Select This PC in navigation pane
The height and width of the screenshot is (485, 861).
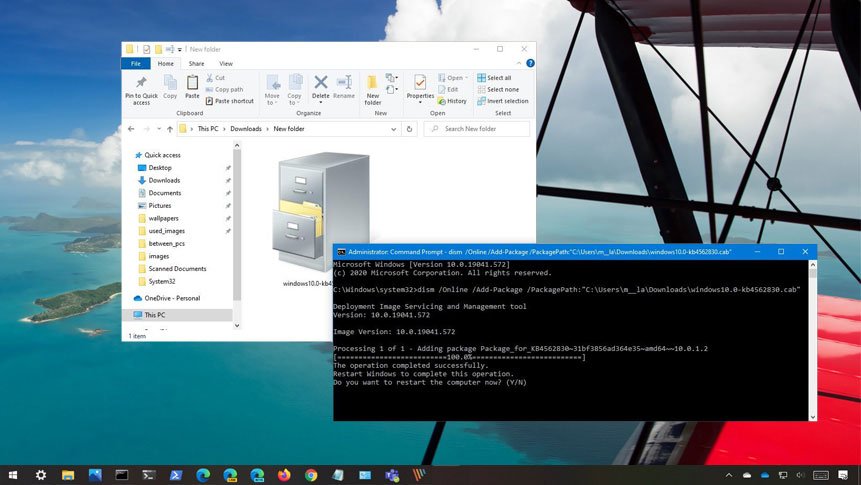(155, 315)
